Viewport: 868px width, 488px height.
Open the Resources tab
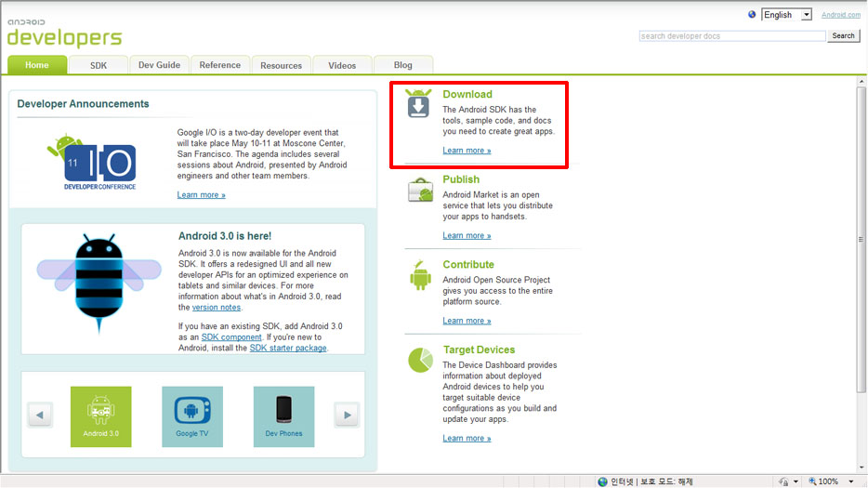[x=282, y=65]
